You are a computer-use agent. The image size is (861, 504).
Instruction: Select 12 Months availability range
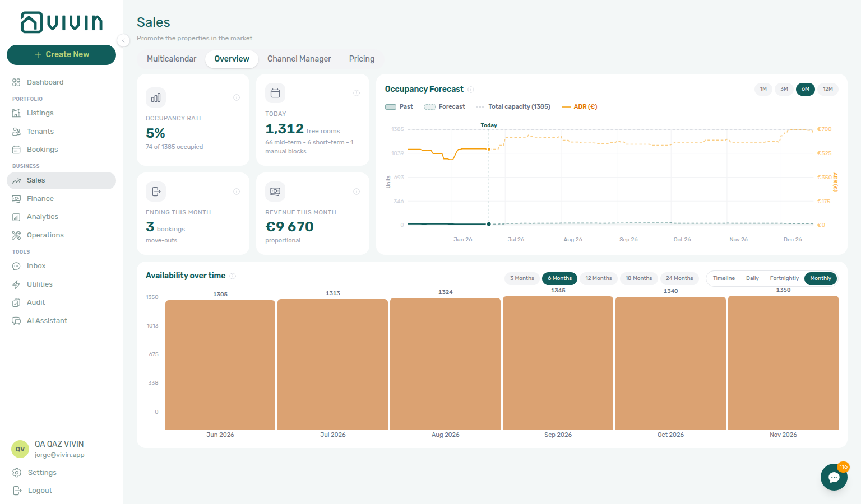coord(599,278)
